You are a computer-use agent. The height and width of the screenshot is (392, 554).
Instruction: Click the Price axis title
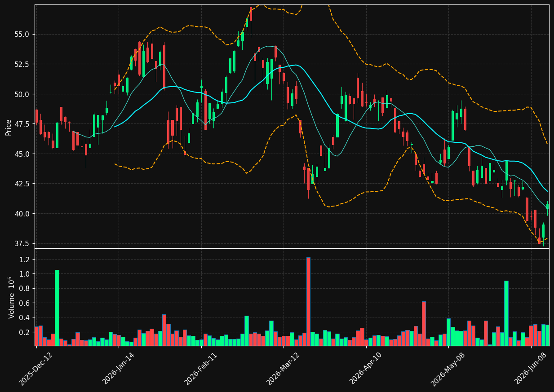(x=9, y=127)
